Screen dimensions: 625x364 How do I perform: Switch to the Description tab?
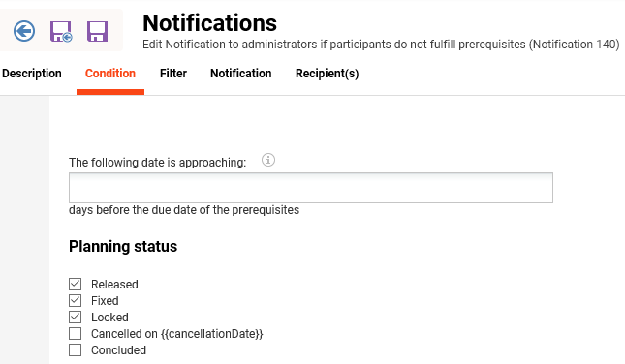[32, 74]
